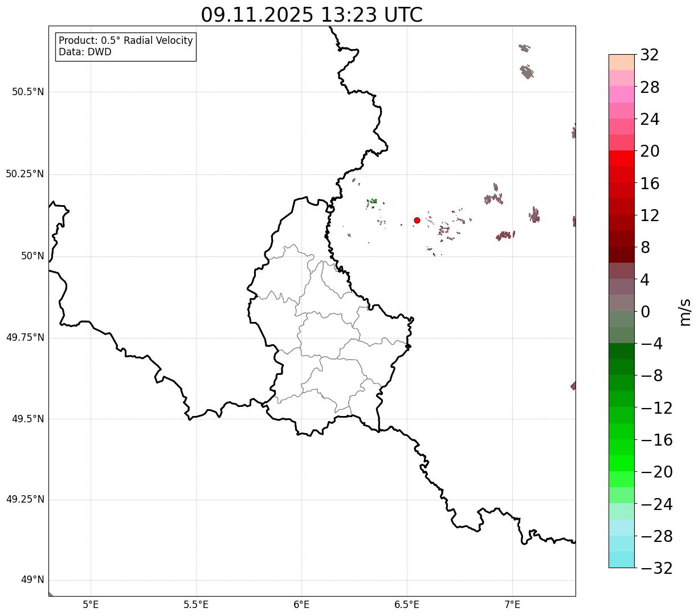Click the 7°E longitude label
Image resolution: width=698 pixels, height=616 pixels.
(x=512, y=604)
